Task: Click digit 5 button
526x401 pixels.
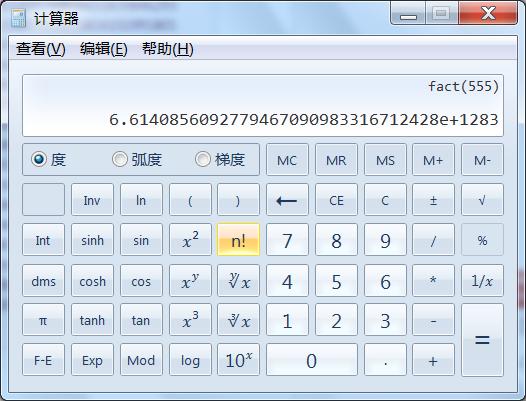Action: point(336,281)
